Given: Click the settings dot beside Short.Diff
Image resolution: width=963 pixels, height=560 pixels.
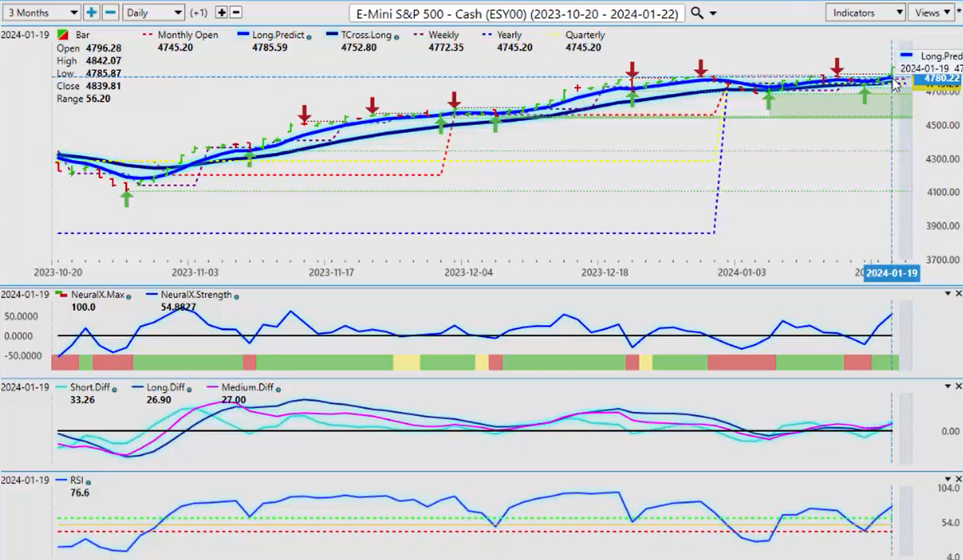Looking at the screenshot, I should coord(114,389).
